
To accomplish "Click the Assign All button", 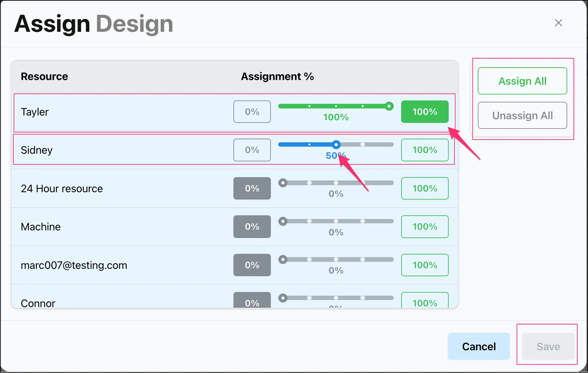I will pyautogui.click(x=522, y=81).
